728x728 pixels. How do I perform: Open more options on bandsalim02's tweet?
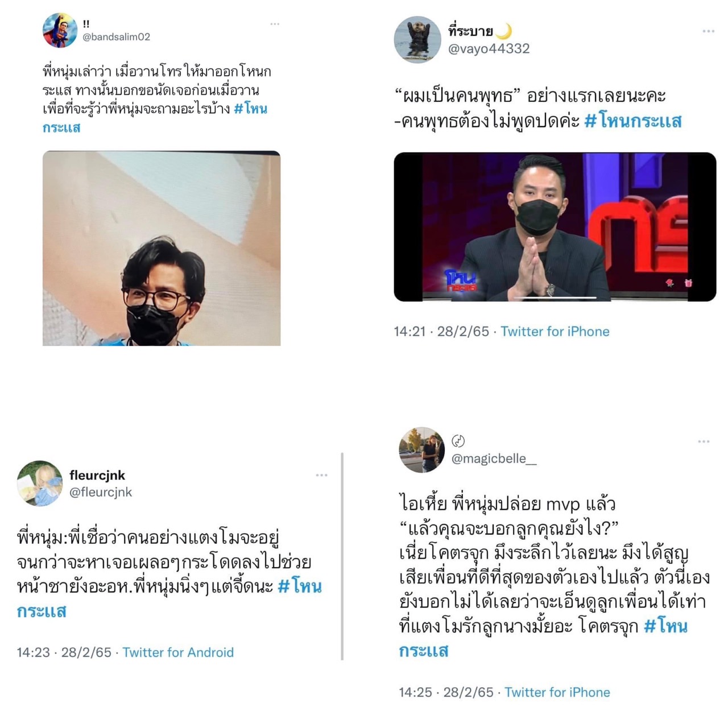[x=275, y=24]
